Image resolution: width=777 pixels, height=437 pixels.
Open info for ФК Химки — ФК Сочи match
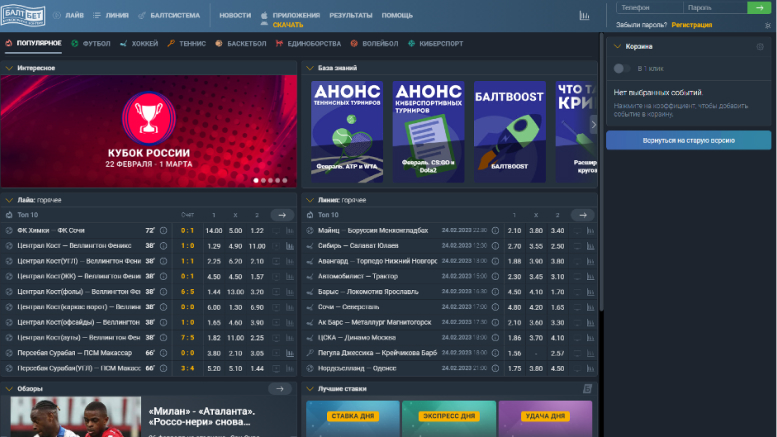coord(163,230)
